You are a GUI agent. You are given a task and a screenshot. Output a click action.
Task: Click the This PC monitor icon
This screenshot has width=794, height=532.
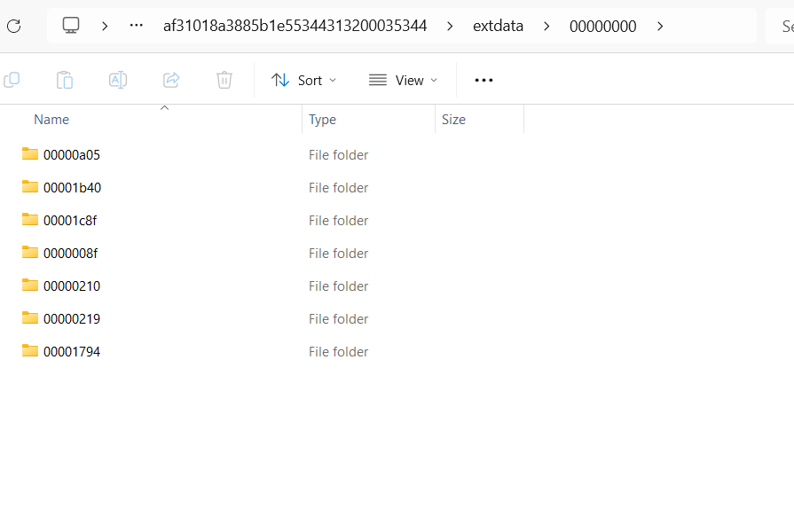71,26
